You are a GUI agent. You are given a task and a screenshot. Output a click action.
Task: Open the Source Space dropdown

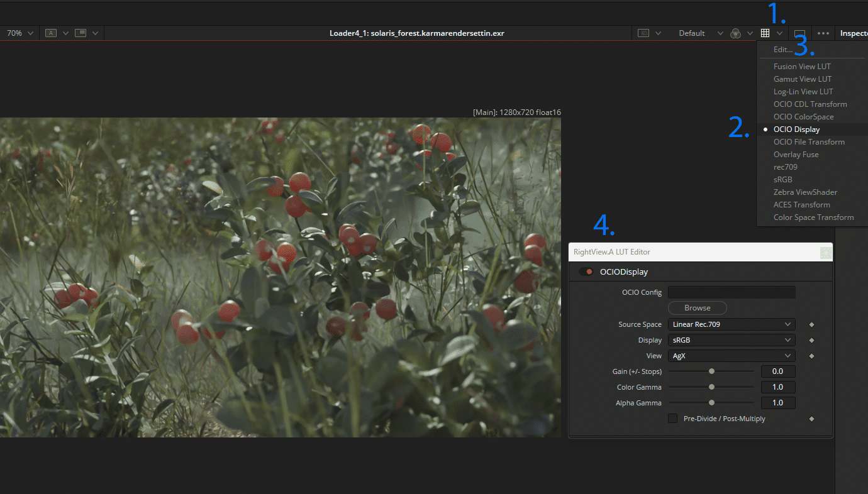point(731,324)
